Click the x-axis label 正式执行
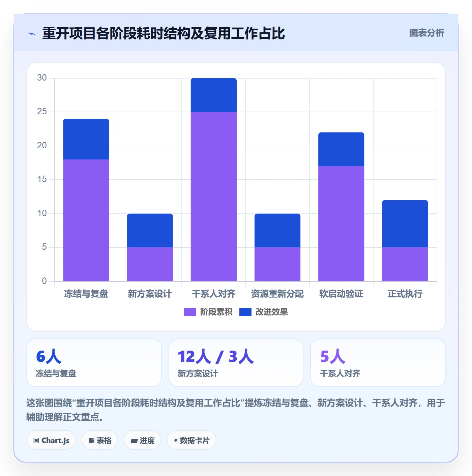The image size is (472, 476). coord(405,294)
